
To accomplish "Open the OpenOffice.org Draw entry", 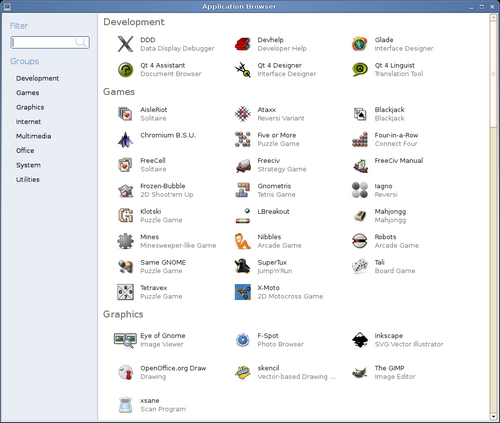I will (162, 372).
